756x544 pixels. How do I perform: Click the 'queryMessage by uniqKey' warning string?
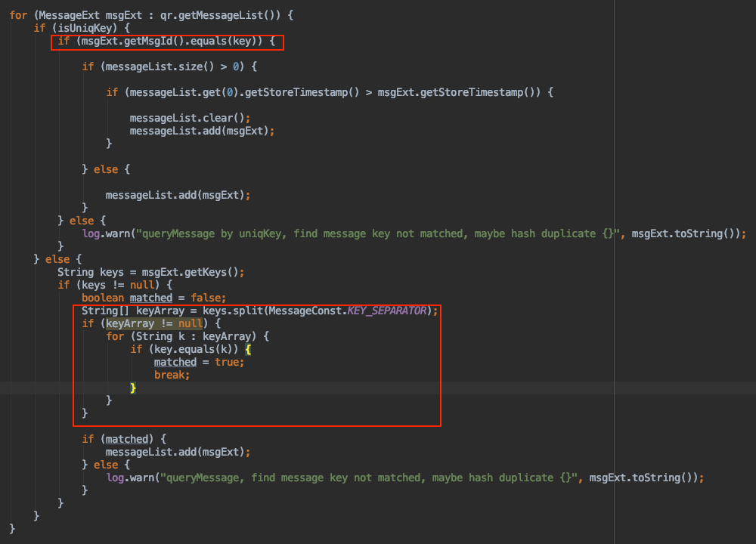coord(378,233)
